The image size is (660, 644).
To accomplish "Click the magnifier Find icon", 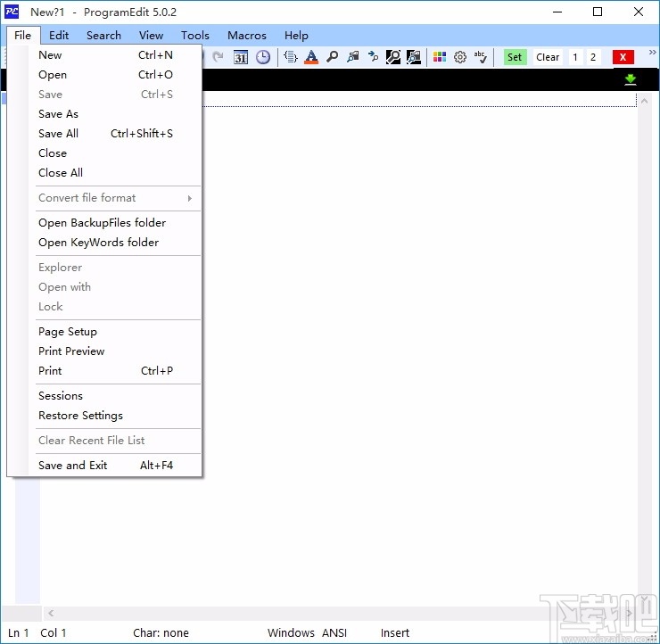I will point(332,57).
